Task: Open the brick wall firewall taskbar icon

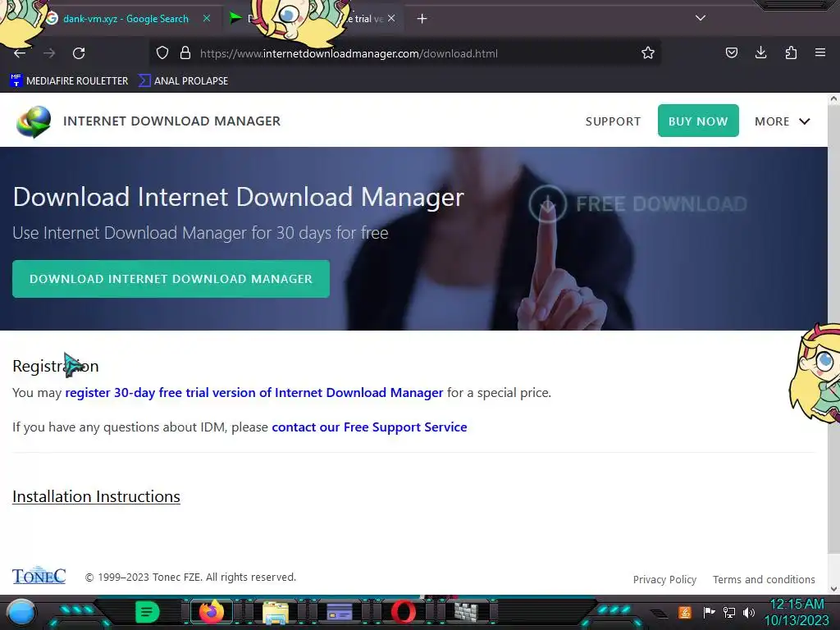Action: pyautogui.click(x=467, y=612)
